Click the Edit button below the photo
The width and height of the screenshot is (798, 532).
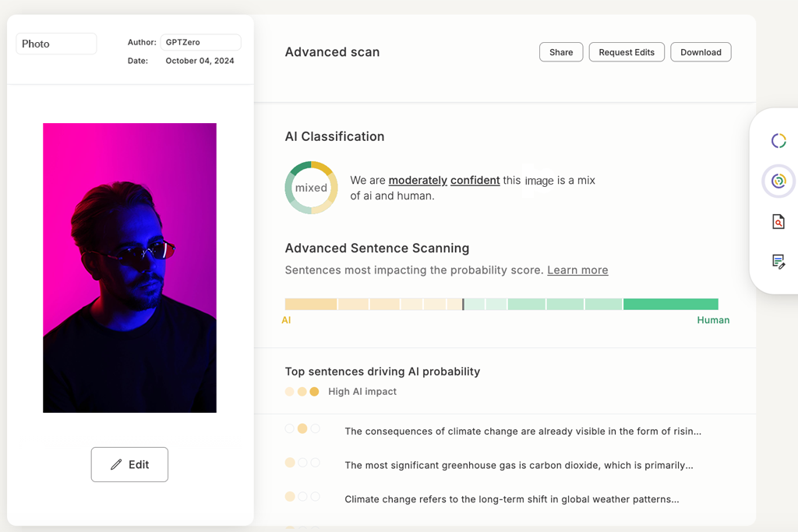[130, 464]
